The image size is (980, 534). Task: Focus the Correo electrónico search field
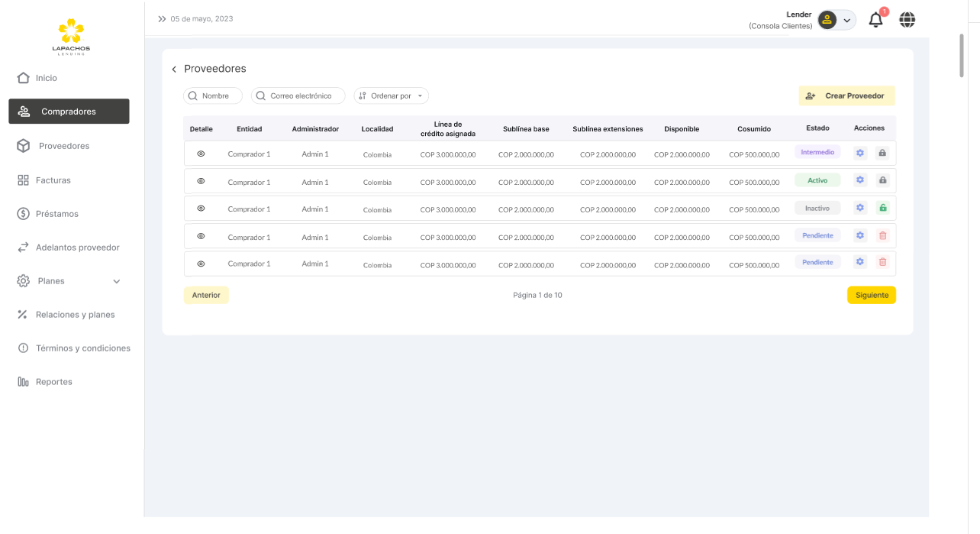point(299,96)
